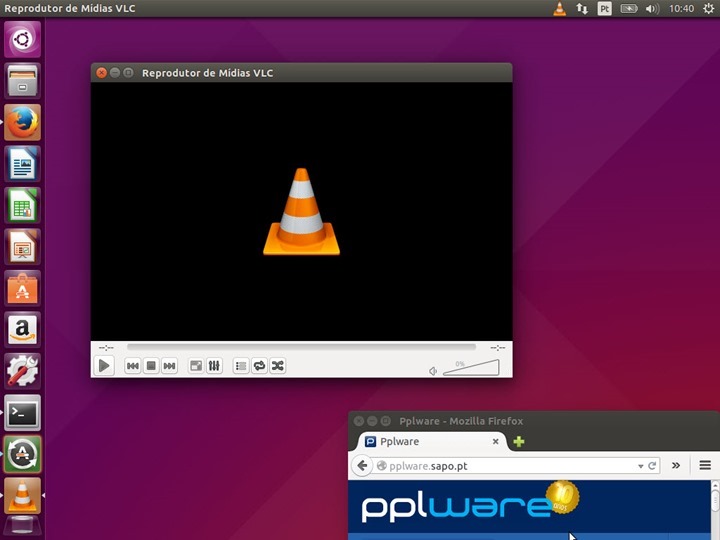Maximize the VLC window

pos(128,73)
